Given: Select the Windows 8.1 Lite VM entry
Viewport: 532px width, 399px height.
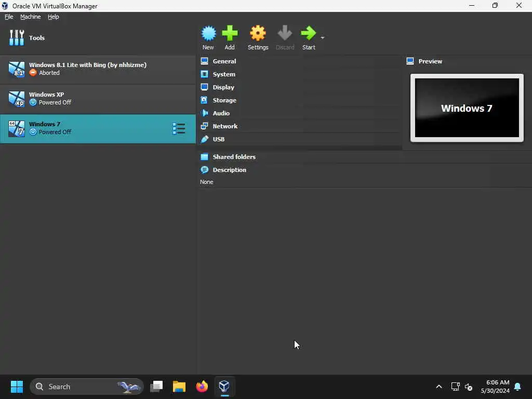Looking at the screenshot, I should click(98, 69).
